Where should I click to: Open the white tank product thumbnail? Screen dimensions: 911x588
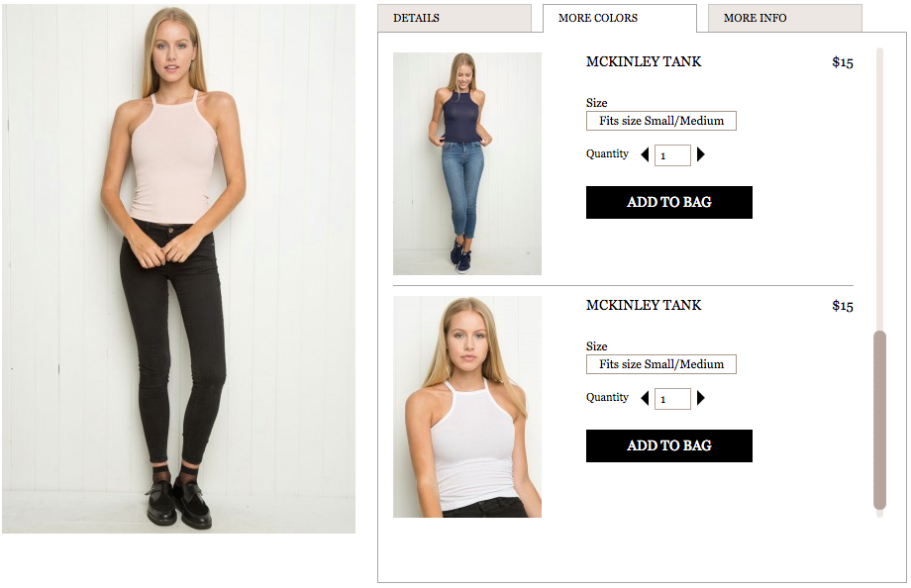pyautogui.click(x=467, y=407)
